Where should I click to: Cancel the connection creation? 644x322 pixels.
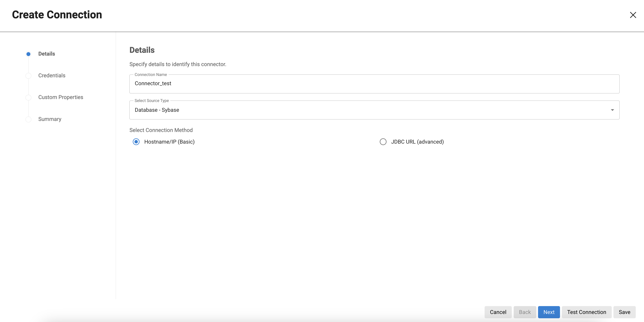[498, 312]
